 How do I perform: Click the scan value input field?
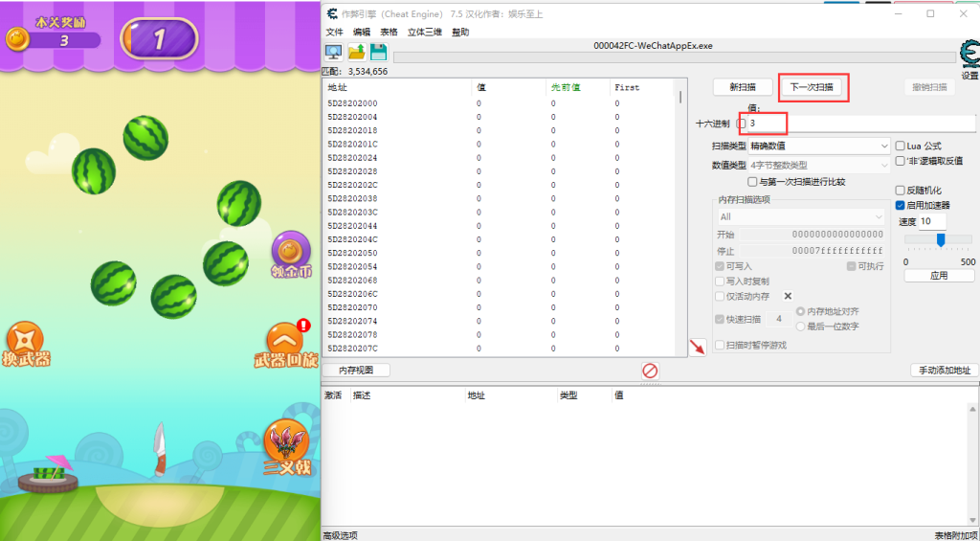tap(862, 124)
